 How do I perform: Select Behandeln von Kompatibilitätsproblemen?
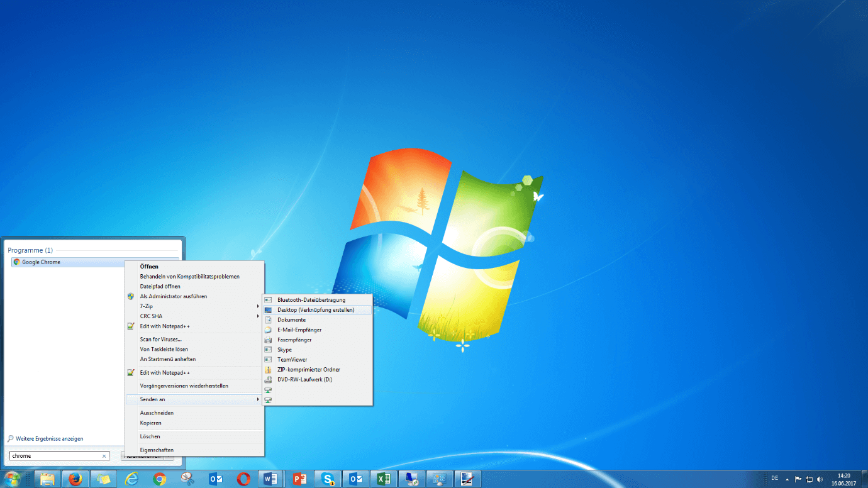(x=194, y=277)
